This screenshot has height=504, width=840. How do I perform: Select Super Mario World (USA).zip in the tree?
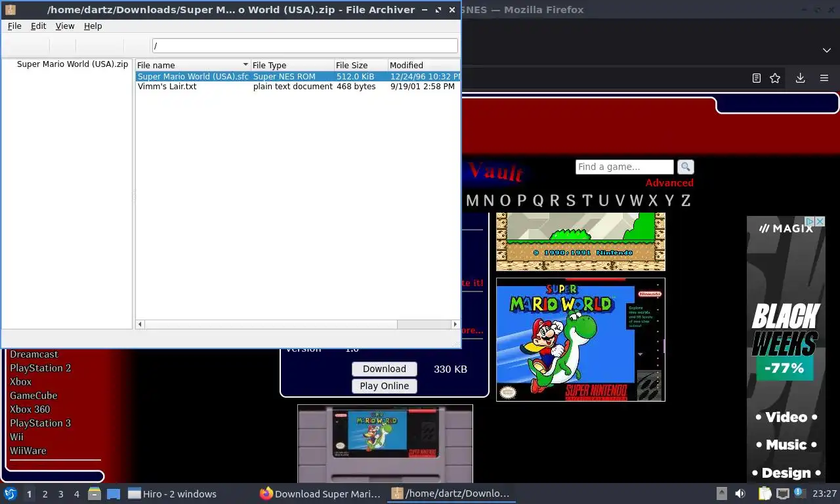click(x=72, y=64)
